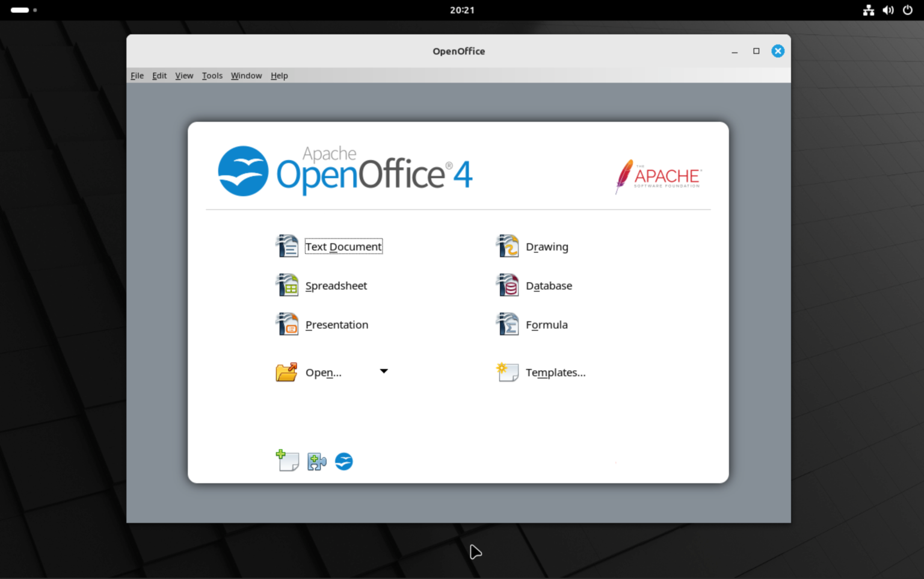This screenshot has width=924, height=579.
Task: Expand the Open recent documents dropdown arrow
Action: pyautogui.click(x=384, y=371)
